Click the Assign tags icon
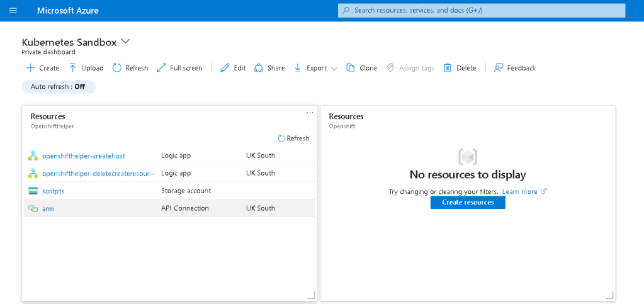Image resolution: width=644 pixels, height=304 pixels. point(390,68)
